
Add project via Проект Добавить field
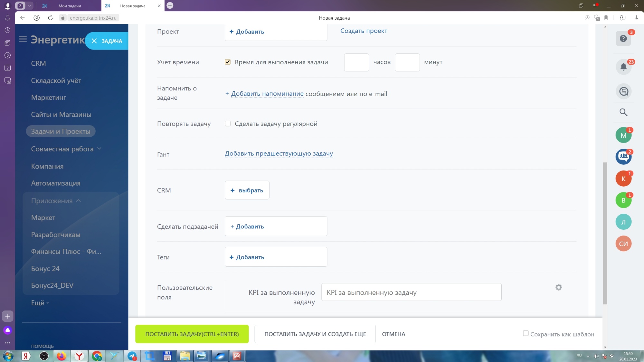point(276,32)
